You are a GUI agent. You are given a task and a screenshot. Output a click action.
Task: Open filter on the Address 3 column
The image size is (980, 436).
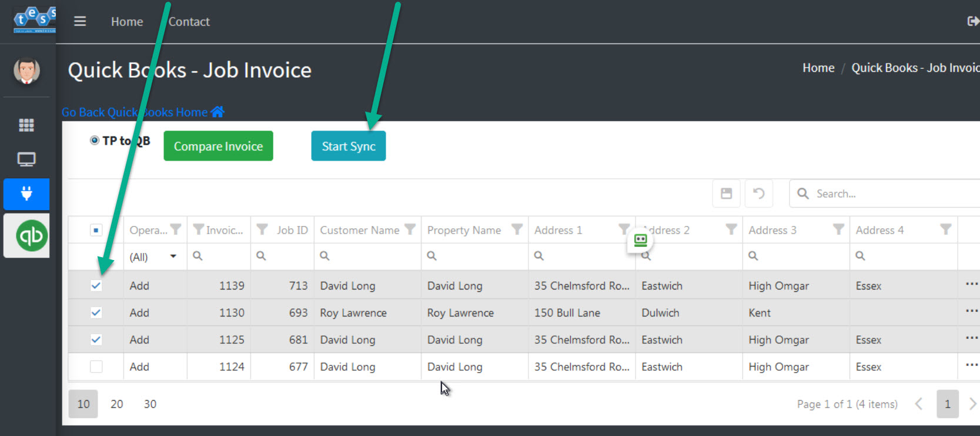[838, 229]
